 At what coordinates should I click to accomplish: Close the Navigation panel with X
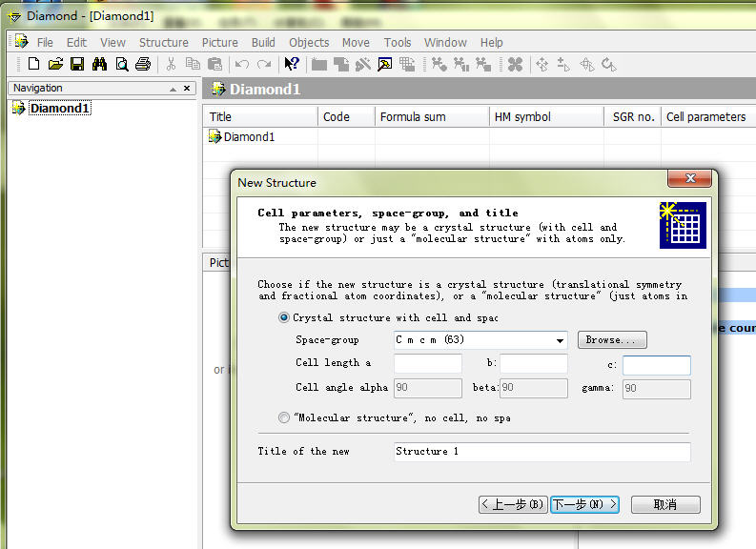click(x=187, y=89)
